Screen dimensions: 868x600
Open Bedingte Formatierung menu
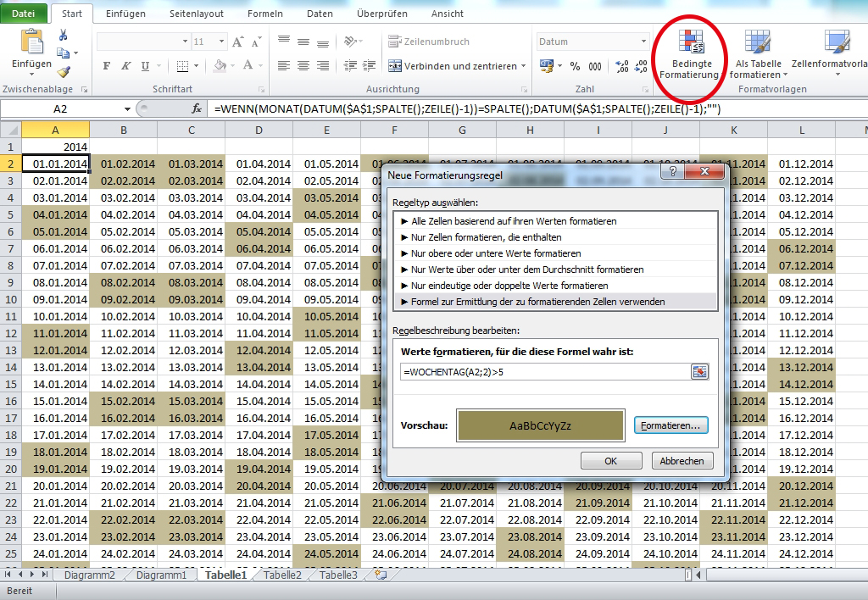click(x=690, y=54)
